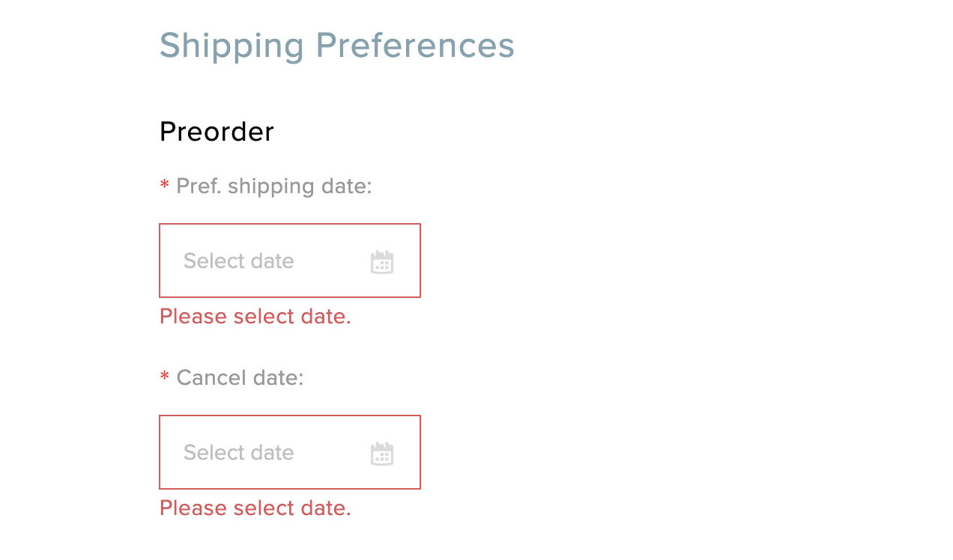This screenshot has width=953, height=560.
Task: Click the error message under Pref. shipping date
Action: 255,317
